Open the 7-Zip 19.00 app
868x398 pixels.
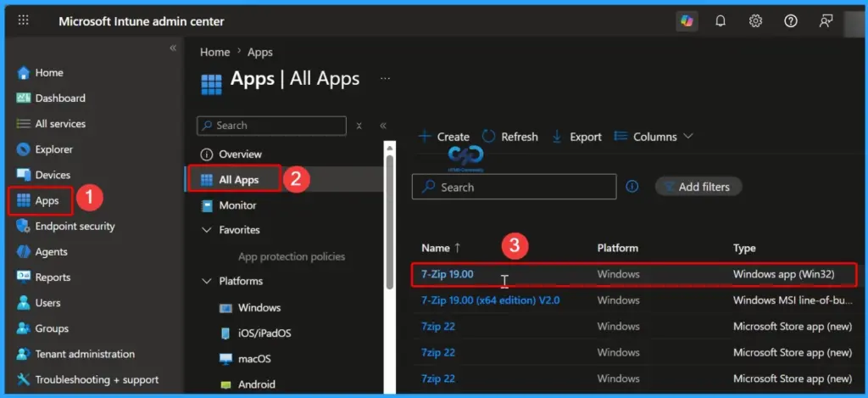click(448, 274)
